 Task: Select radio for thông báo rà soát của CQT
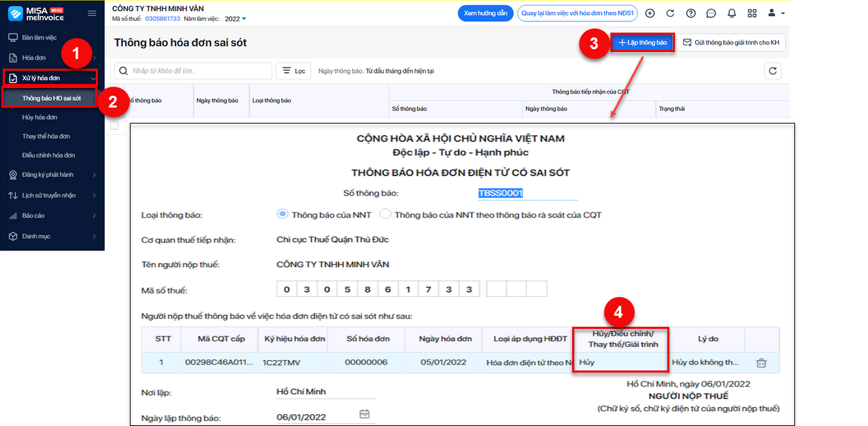pyautogui.click(x=385, y=214)
